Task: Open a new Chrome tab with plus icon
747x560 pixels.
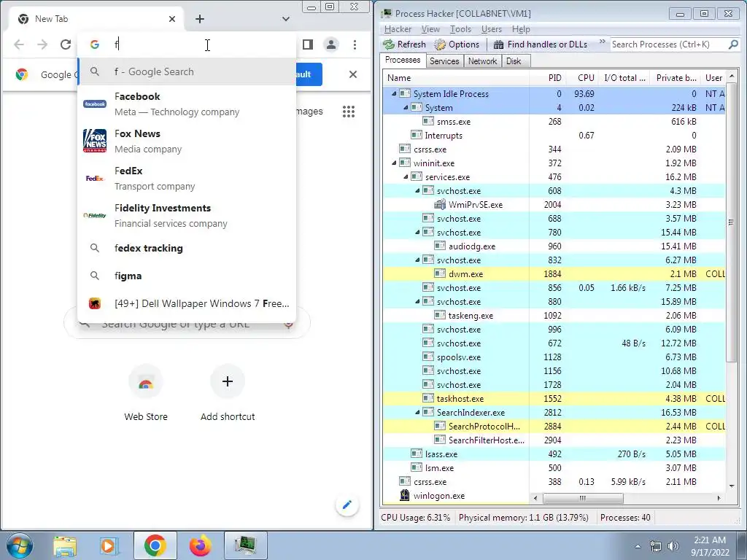Action: click(200, 19)
